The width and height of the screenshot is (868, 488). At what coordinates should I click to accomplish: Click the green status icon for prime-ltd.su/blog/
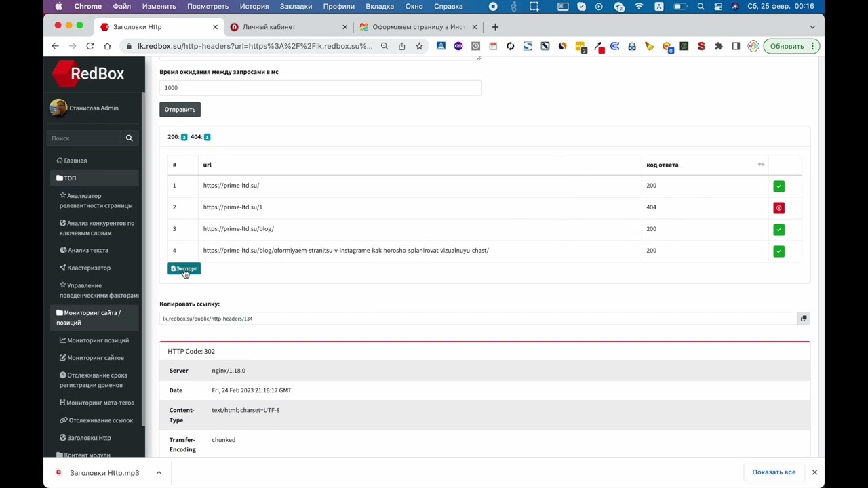click(778, 229)
